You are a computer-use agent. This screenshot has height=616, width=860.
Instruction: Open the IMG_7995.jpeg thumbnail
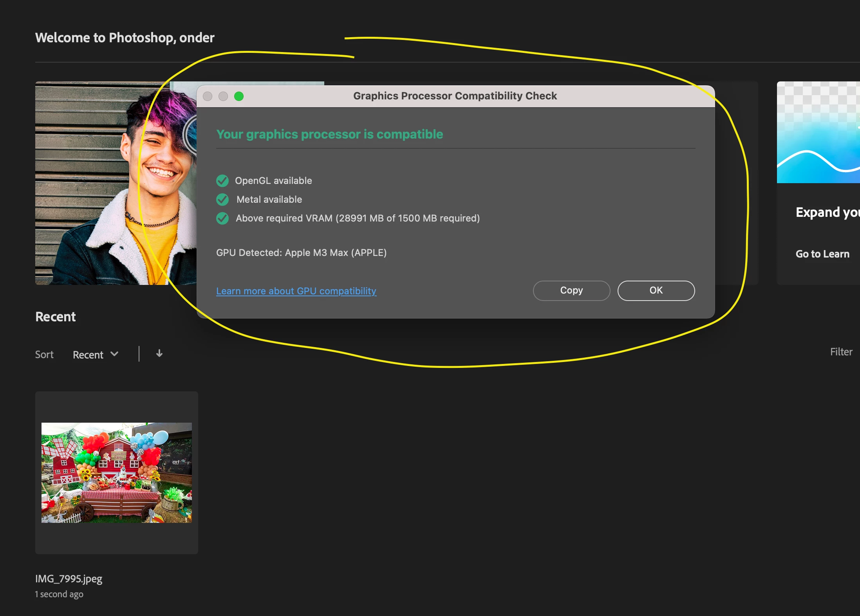pos(117,472)
